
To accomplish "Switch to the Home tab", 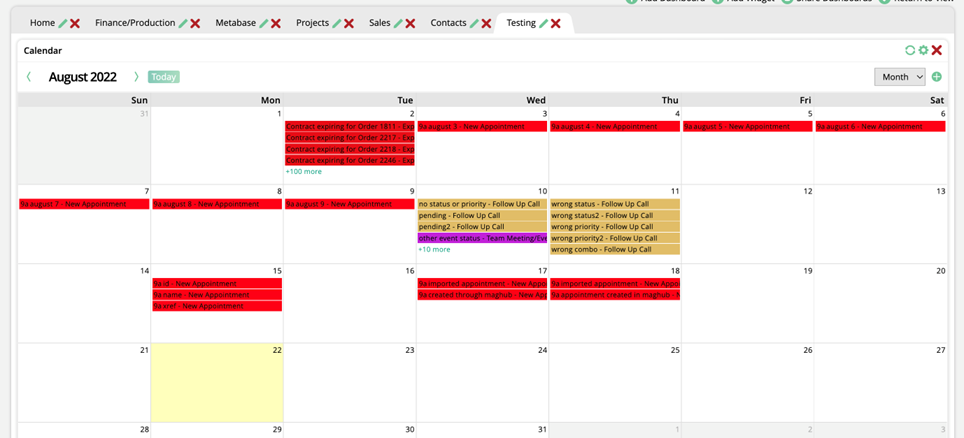I will (x=42, y=23).
